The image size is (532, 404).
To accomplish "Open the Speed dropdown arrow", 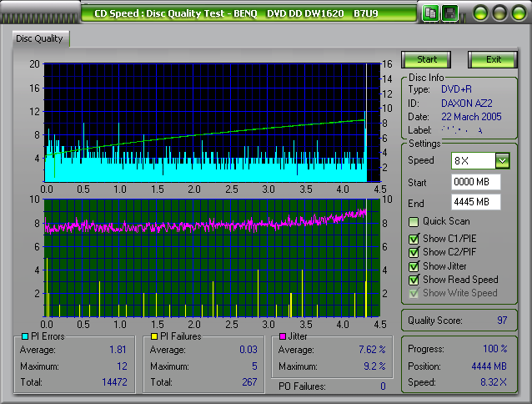I will pos(502,160).
